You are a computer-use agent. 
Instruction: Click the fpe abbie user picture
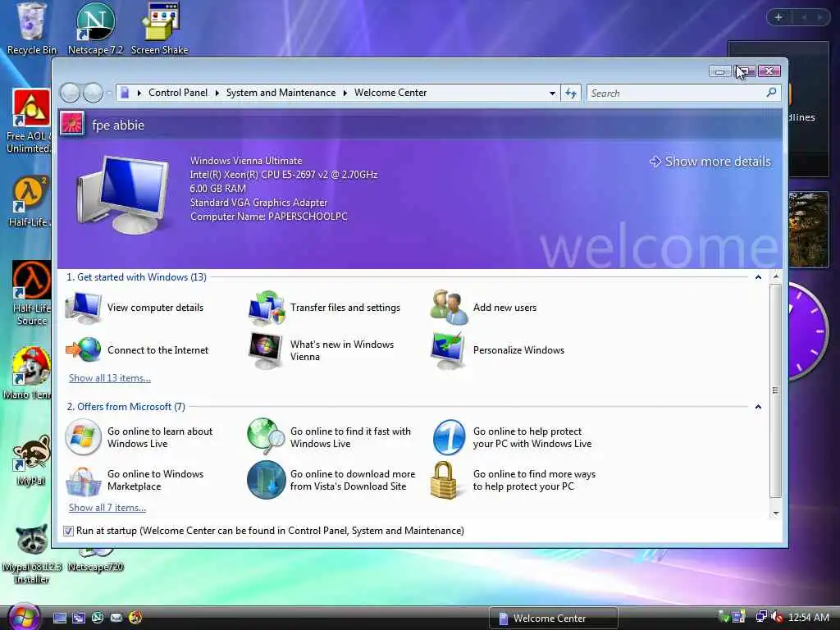(72, 124)
